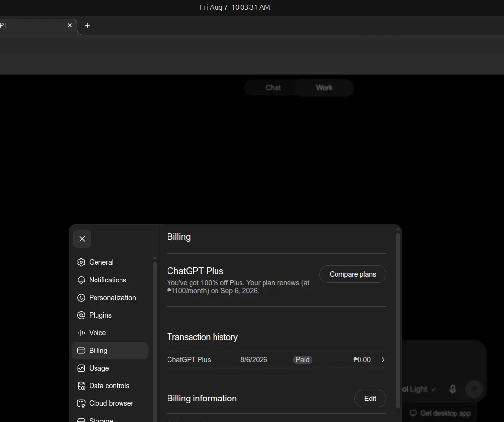Go to Personalization settings
Image resolution: width=504 pixels, height=422 pixels.
point(110,298)
